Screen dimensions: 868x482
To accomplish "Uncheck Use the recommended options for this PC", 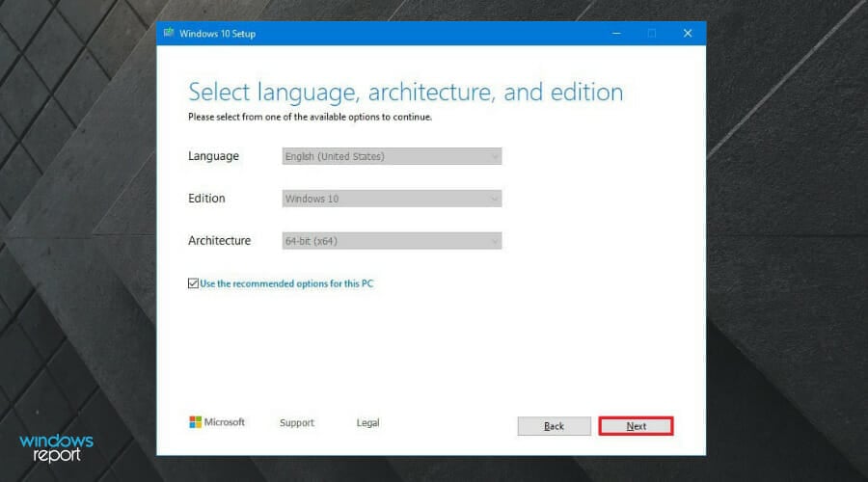I will [193, 283].
